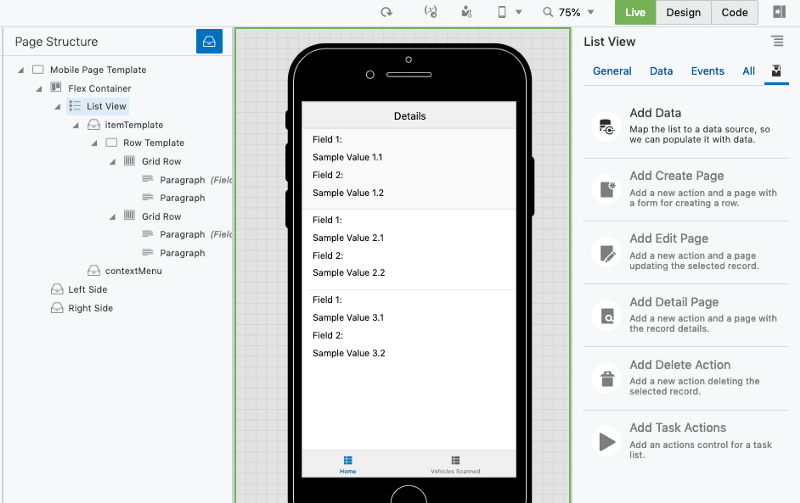Click the redo arrow icon in toolbar

pos(386,12)
